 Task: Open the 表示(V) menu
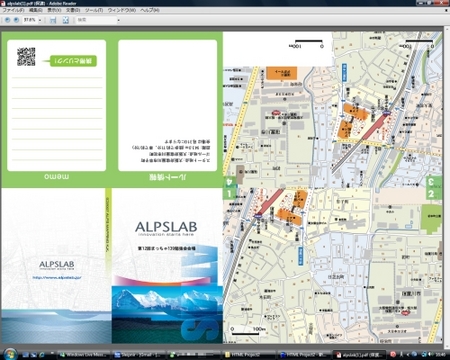click(x=54, y=10)
